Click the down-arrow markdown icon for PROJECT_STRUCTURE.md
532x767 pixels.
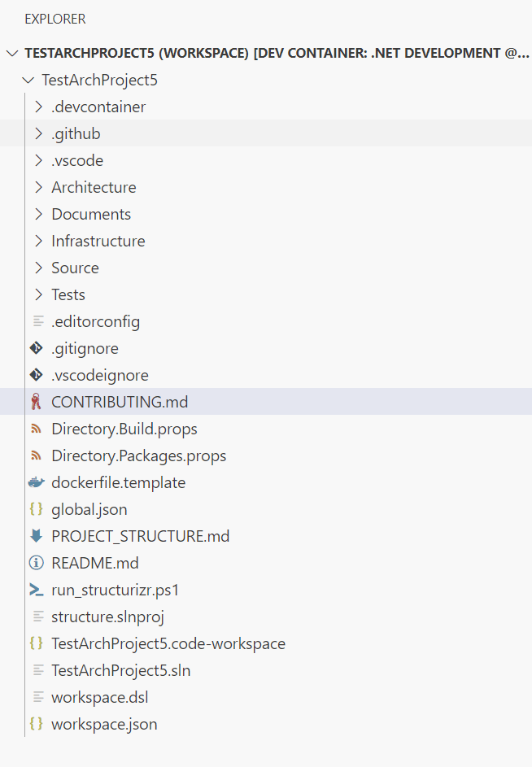pos(36,536)
